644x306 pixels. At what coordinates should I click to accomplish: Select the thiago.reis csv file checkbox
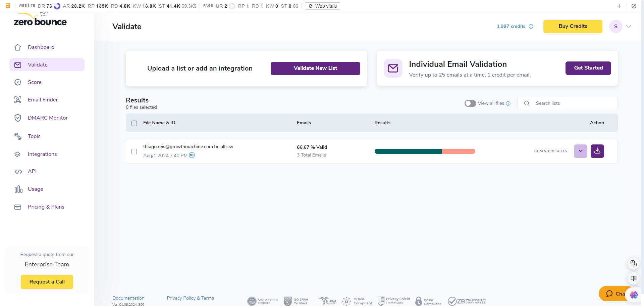[x=134, y=151]
